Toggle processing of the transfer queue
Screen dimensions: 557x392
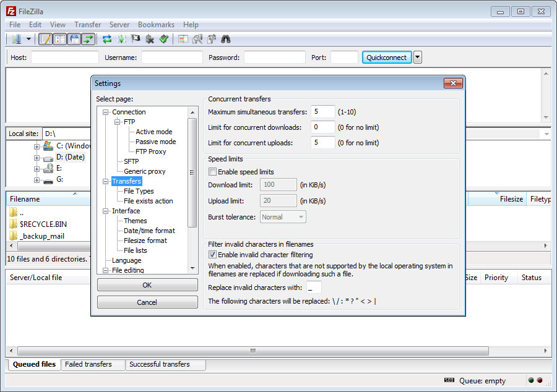[121, 39]
